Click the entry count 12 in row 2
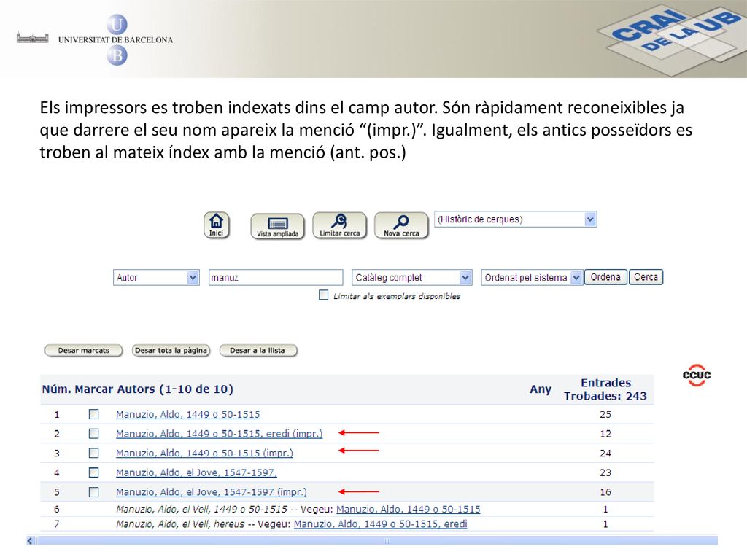Viewport: 747px width, 560px height. [x=605, y=434]
